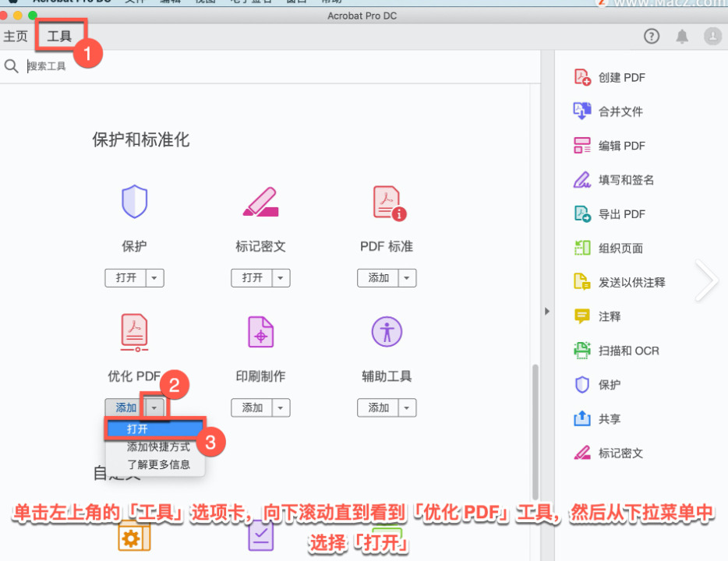Collapse right pane with triangle arrow

pyautogui.click(x=547, y=311)
